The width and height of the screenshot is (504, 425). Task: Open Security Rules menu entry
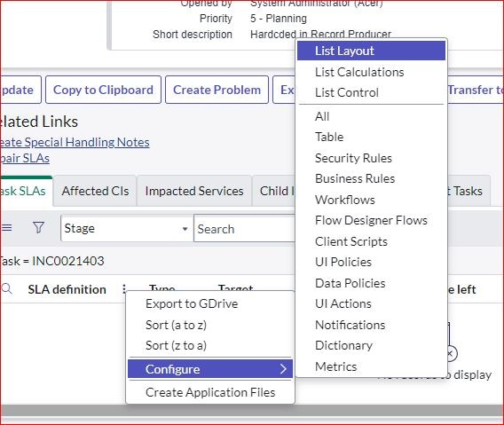pyautogui.click(x=353, y=158)
